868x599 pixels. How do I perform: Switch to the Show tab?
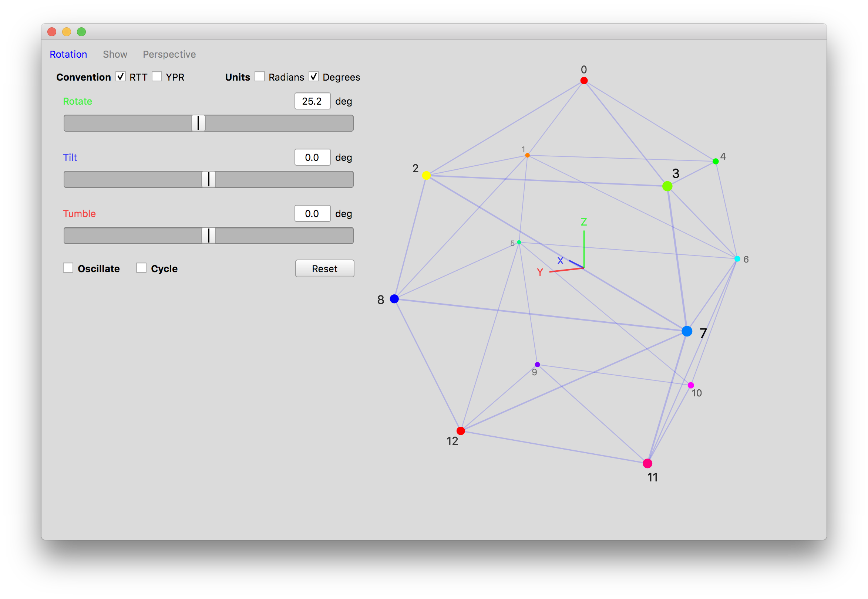[115, 54]
